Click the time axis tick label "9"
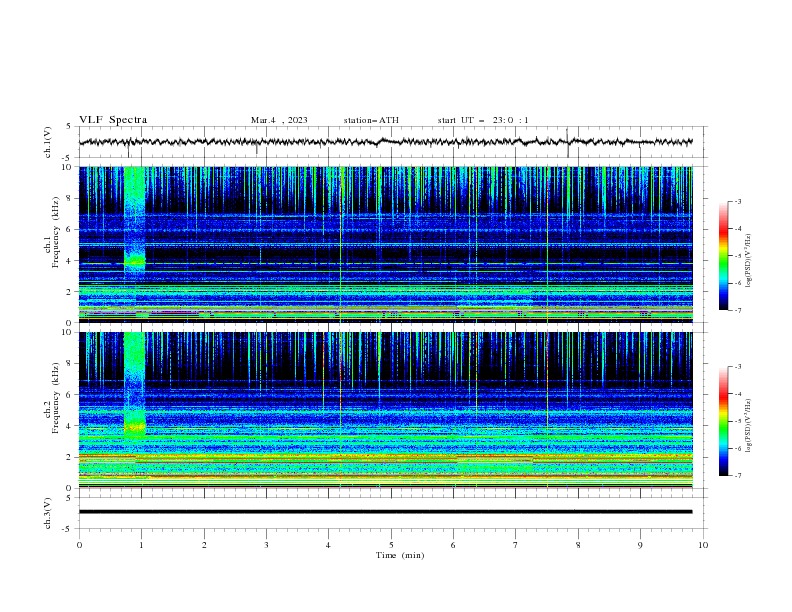 coord(640,545)
